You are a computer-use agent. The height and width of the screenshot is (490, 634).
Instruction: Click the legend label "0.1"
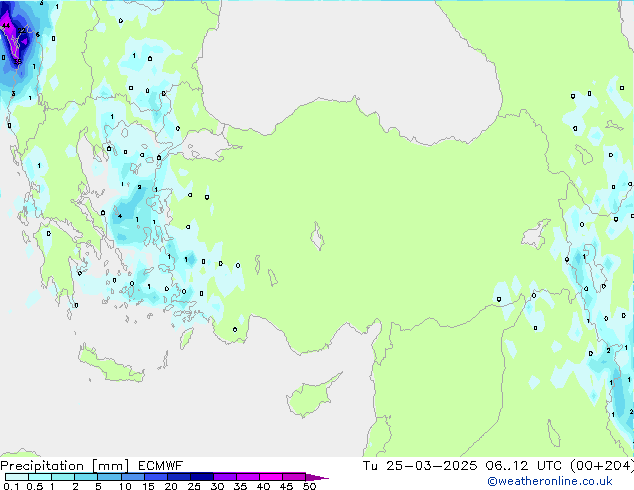coord(11,486)
